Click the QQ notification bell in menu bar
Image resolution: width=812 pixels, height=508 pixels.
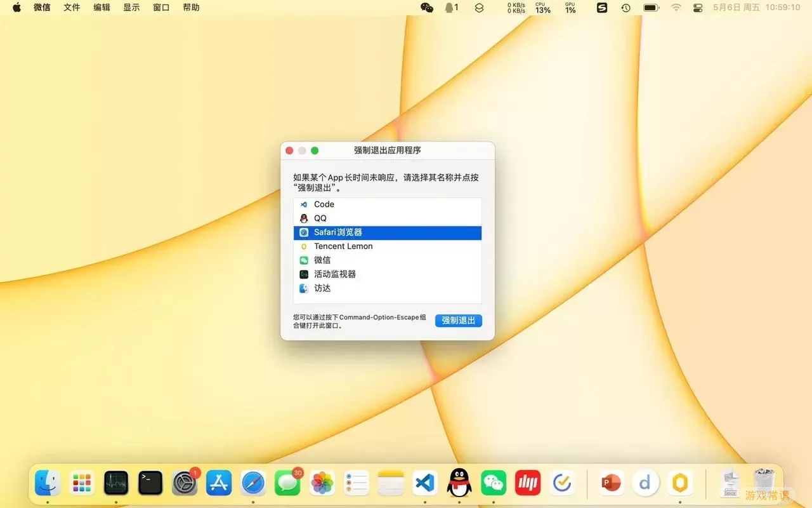[452, 8]
